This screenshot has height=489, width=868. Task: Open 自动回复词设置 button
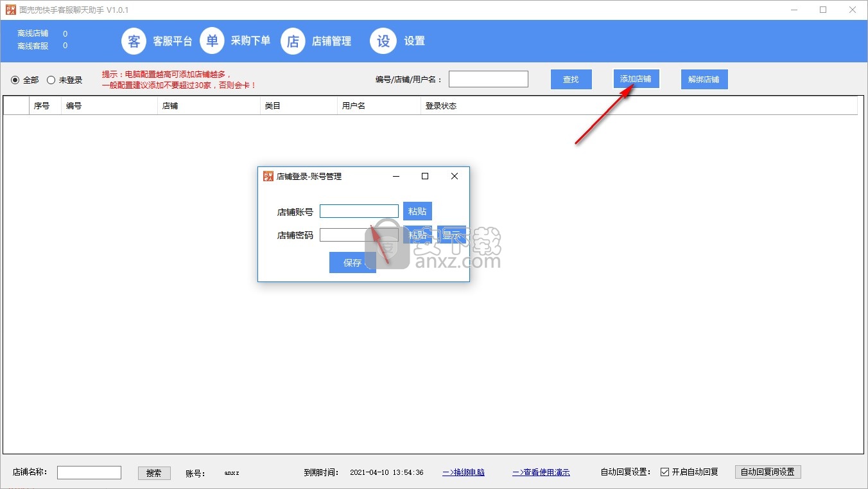tap(768, 472)
